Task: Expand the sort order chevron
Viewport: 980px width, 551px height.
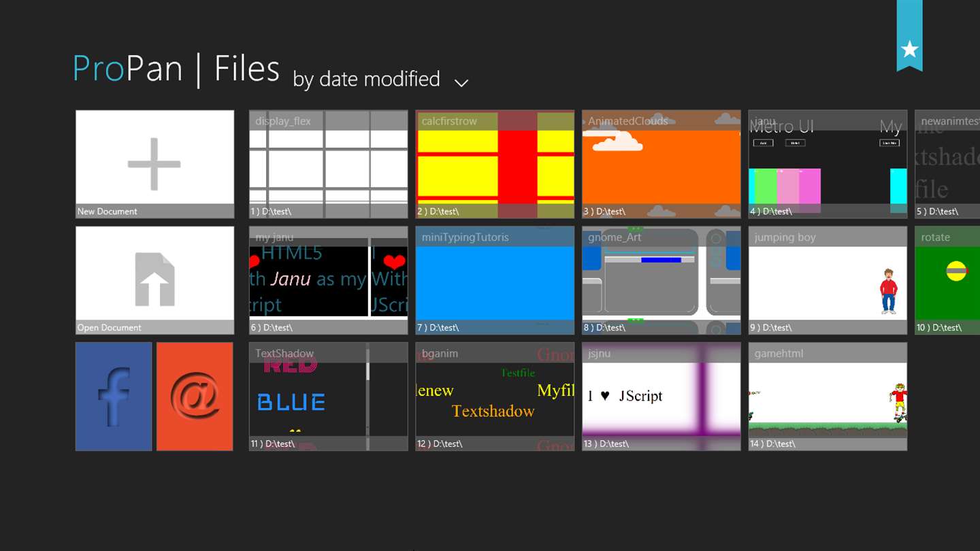Action: 461,83
